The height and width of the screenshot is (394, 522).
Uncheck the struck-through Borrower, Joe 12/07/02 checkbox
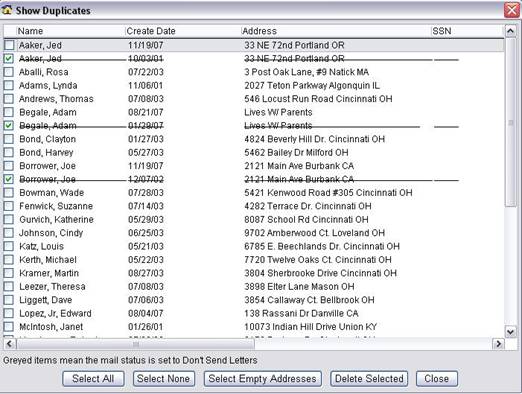click(x=9, y=179)
